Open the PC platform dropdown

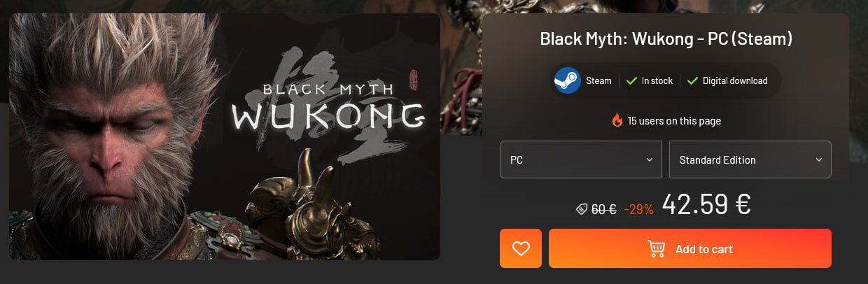click(x=581, y=159)
